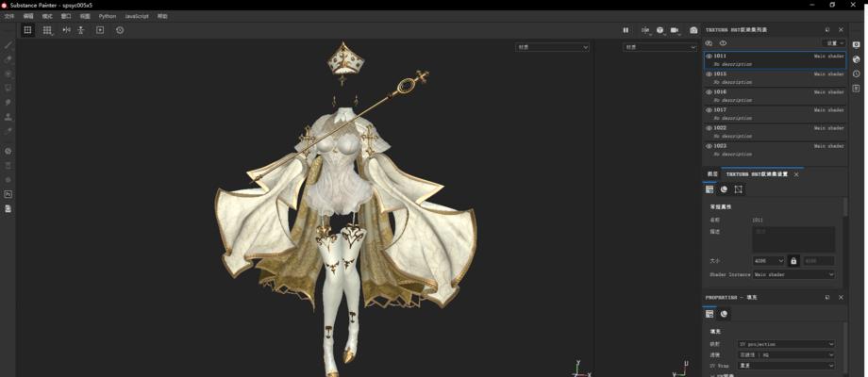868x377 pixels.
Task: Open the 文件 menu
Action: 8,17
